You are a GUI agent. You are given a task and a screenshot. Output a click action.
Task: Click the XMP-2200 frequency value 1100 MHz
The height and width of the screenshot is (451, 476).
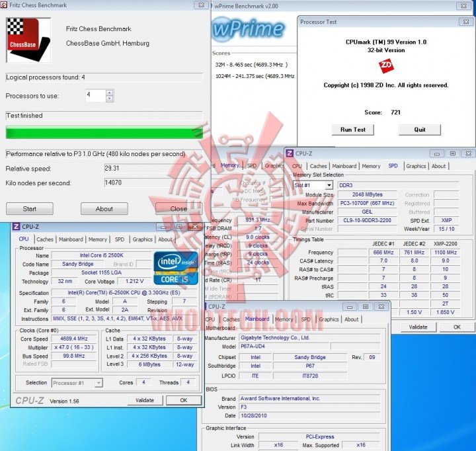pos(445,253)
